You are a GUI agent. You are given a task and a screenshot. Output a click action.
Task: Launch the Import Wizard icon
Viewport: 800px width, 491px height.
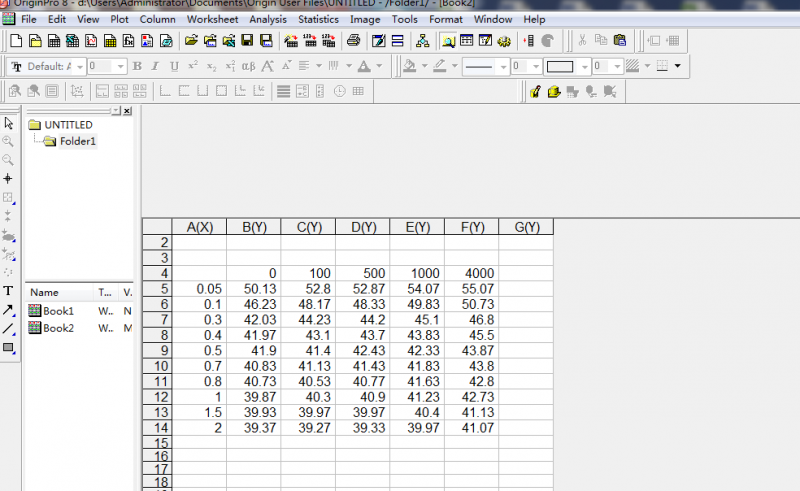tap(291, 41)
